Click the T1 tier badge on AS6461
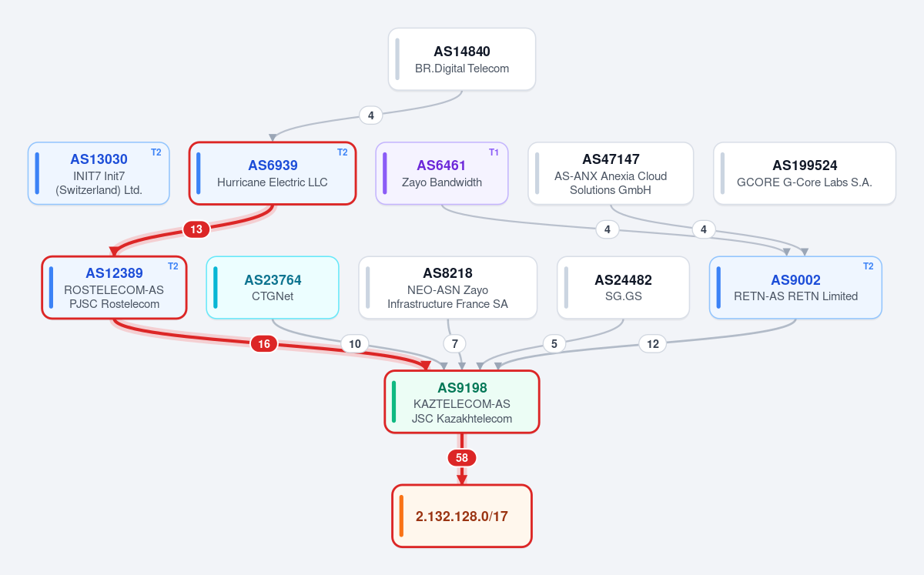This screenshot has height=575, width=924. tap(494, 152)
